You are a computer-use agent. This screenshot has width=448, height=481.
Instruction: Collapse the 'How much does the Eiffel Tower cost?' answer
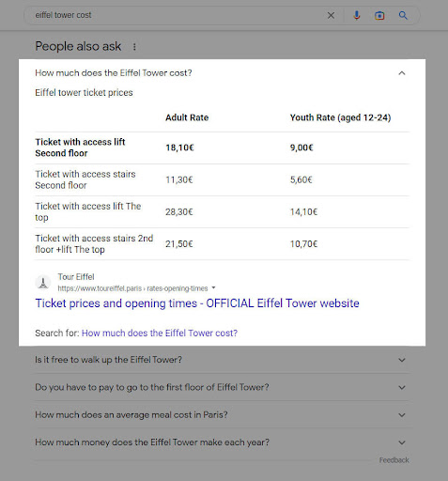(402, 73)
